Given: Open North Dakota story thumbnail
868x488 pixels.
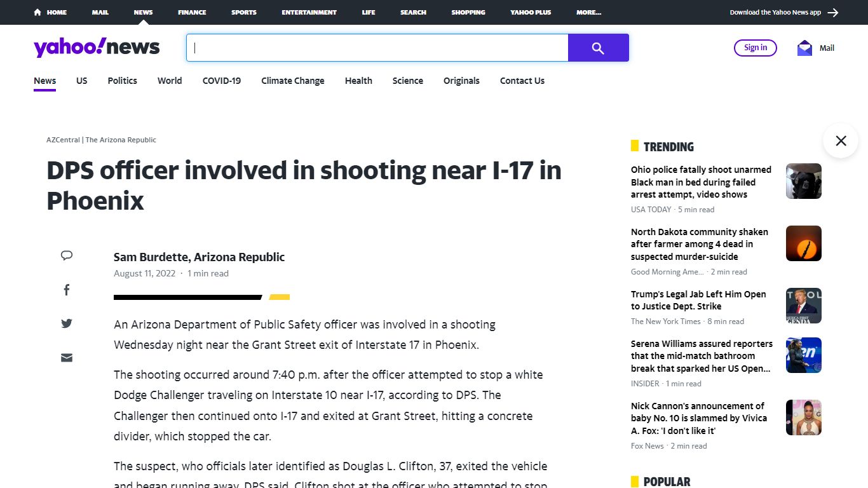Looking at the screenshot, I should pyautogui.click(x=804, y=243).
